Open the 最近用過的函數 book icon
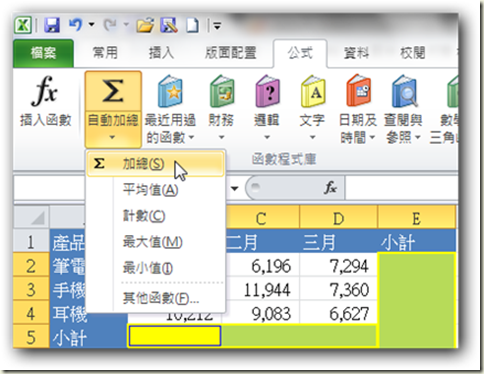Screen dimensions: 484x374 [x=170, y=91]
